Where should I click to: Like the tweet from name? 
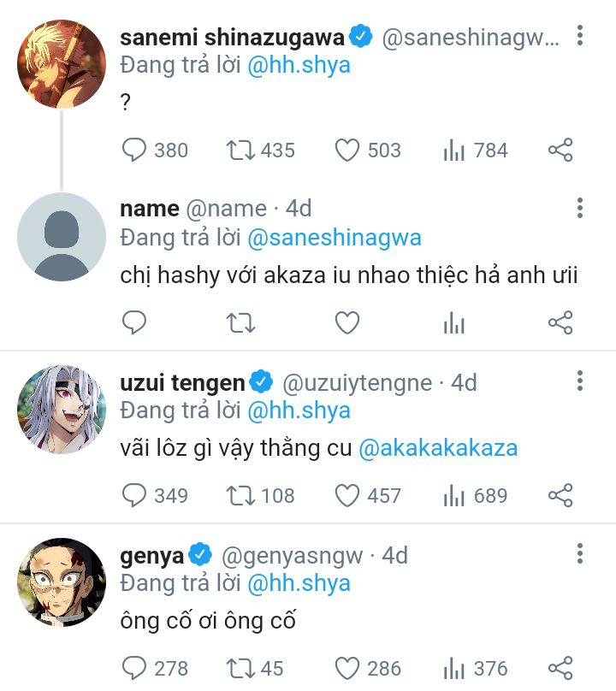[x=346, y=322]
